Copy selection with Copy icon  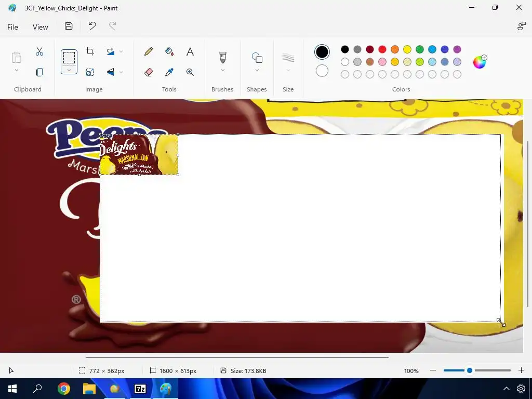point(39,72)
